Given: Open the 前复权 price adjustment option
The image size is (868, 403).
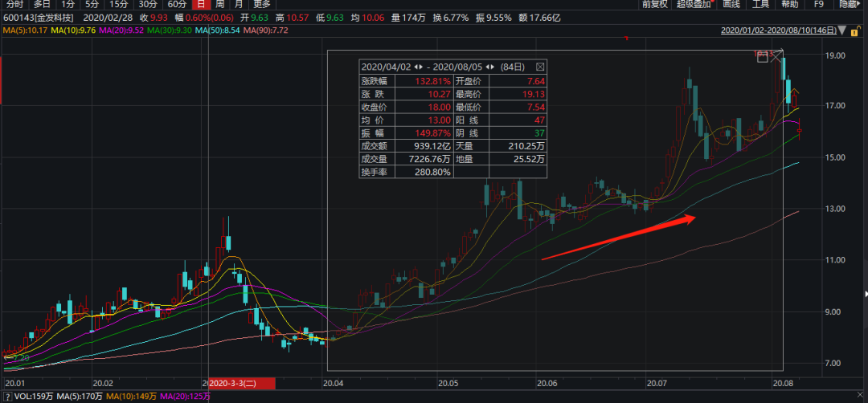Looking at the screenshot, I should [x=654, y=4].
